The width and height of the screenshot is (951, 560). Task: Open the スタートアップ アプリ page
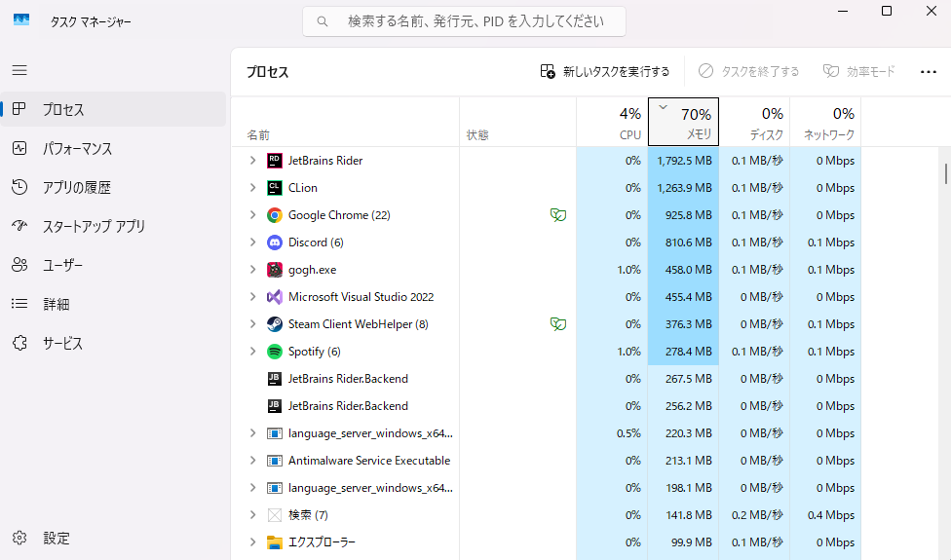point(93,227)
